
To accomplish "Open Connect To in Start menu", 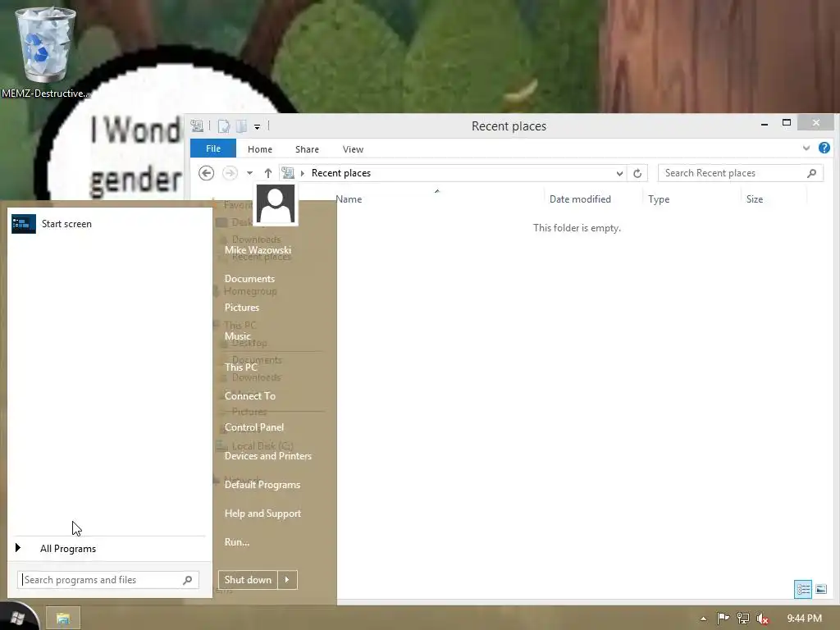I will (x=249, y=396).
